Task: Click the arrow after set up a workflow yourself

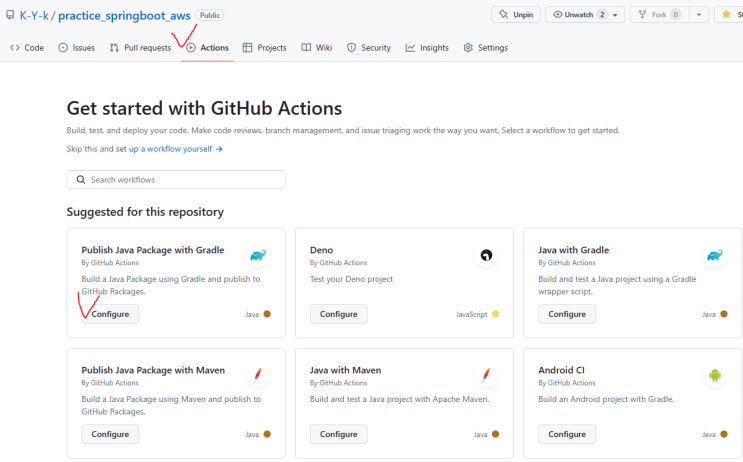Action: point(219,149)
